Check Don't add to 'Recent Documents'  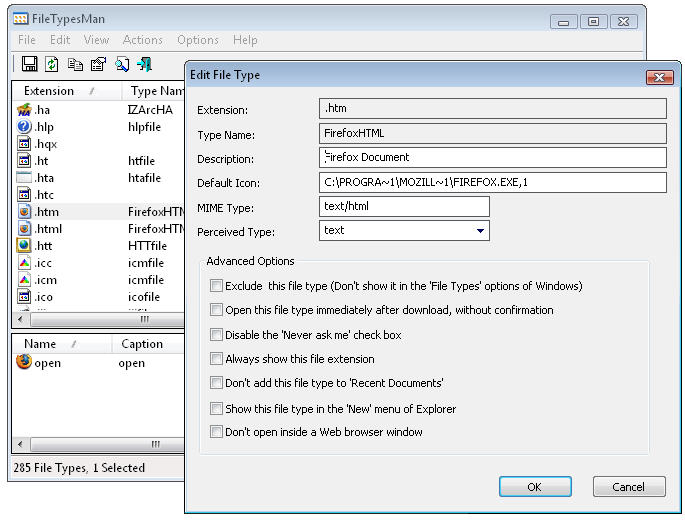point(216,383)
